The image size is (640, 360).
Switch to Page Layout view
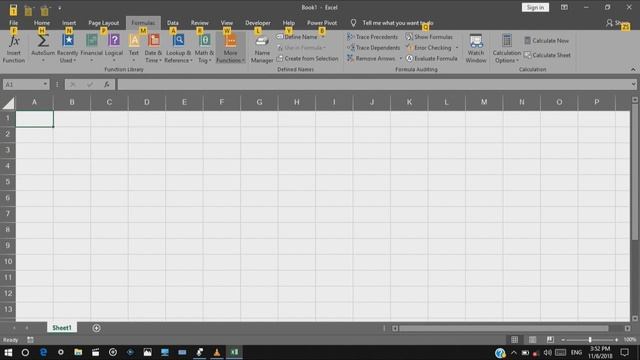[532, 340]
